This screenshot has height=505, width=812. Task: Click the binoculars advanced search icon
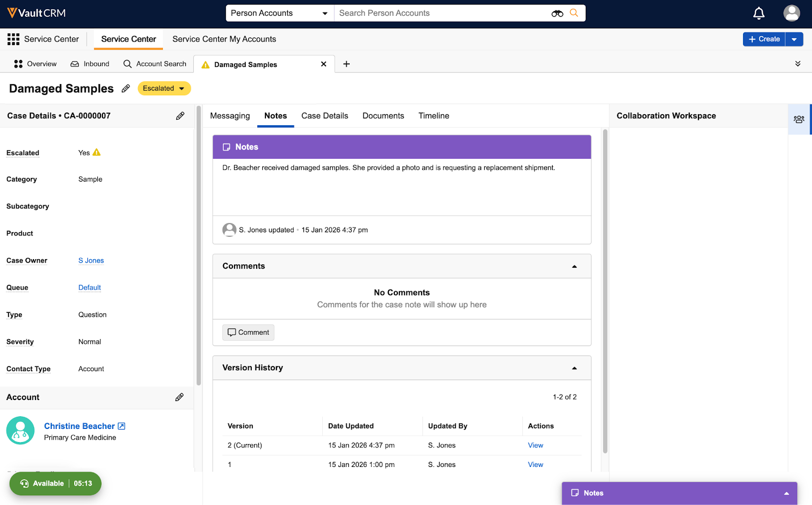tap(557, 13)
